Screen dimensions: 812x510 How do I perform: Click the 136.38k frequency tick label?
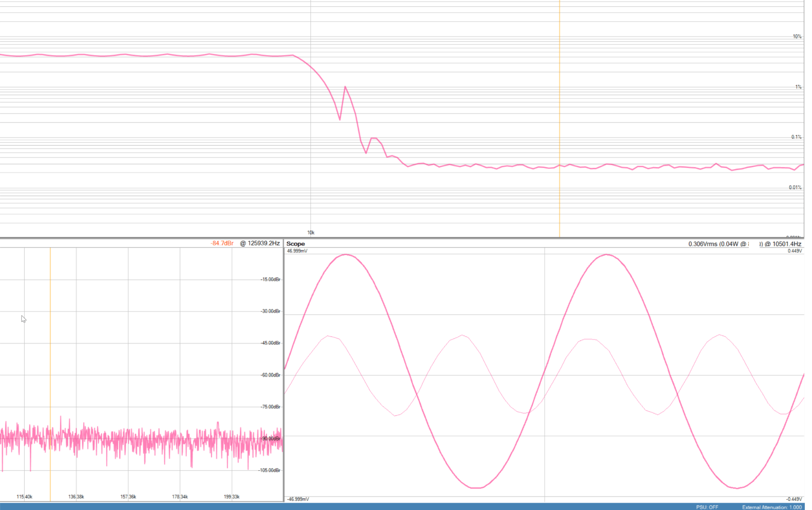tap(76, 497)
